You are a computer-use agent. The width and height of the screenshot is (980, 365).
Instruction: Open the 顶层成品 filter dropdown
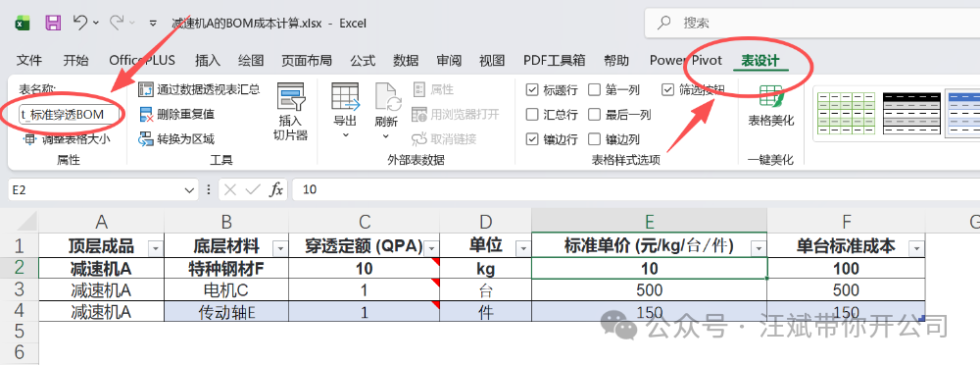[x=155, y=249]
